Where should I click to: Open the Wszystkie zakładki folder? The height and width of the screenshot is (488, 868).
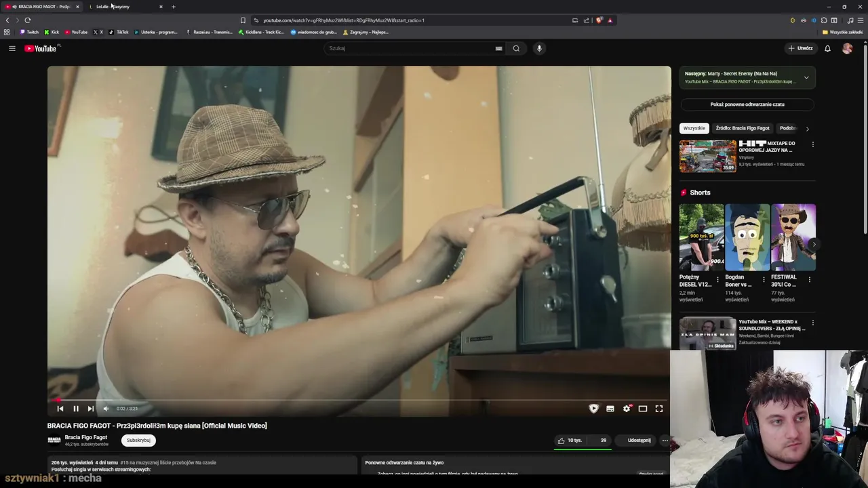(x=843, y=32)
